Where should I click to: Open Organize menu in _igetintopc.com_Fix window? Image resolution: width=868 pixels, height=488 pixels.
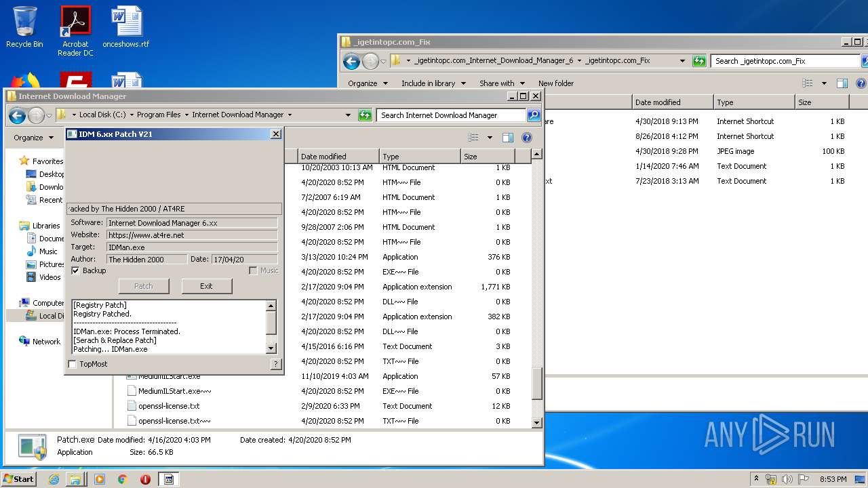click(368, 83)
